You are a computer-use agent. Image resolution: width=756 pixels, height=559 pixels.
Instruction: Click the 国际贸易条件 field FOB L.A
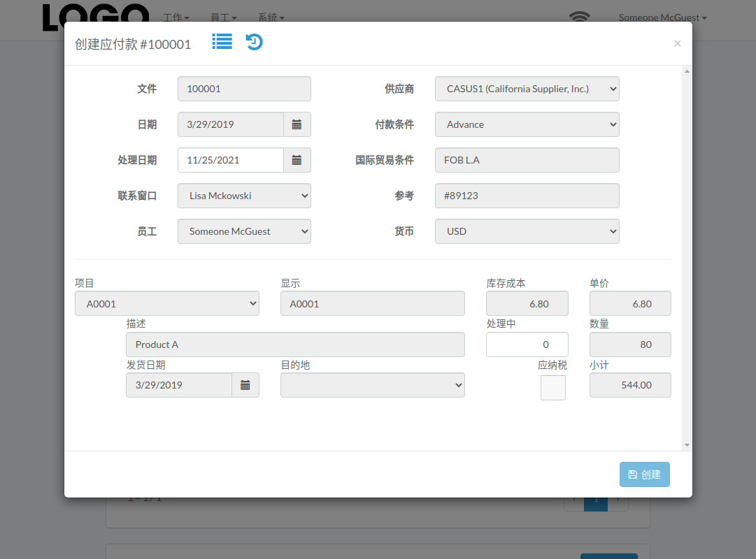(527, 160)
